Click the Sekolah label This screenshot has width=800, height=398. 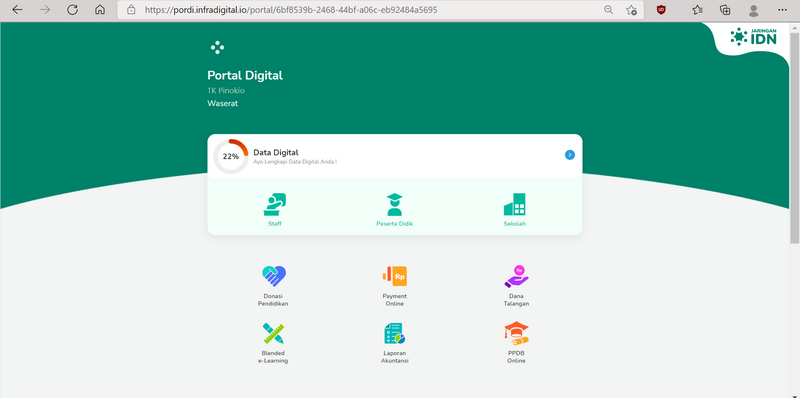point(514,223)
